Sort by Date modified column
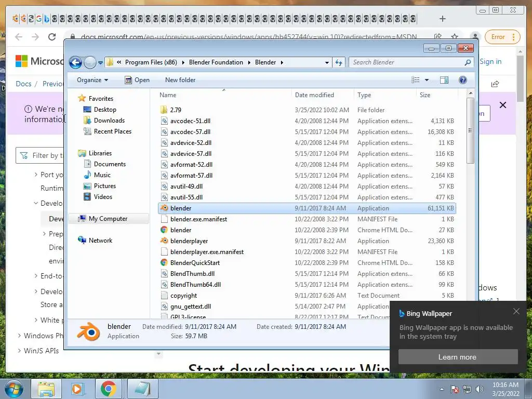Viewport: 532px width, 399px height. coord(314,95)
